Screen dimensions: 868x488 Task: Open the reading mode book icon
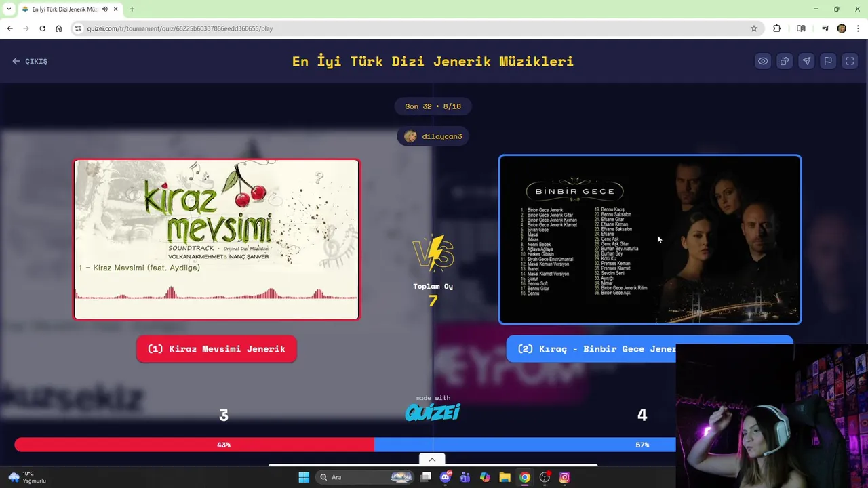point(801,28)
